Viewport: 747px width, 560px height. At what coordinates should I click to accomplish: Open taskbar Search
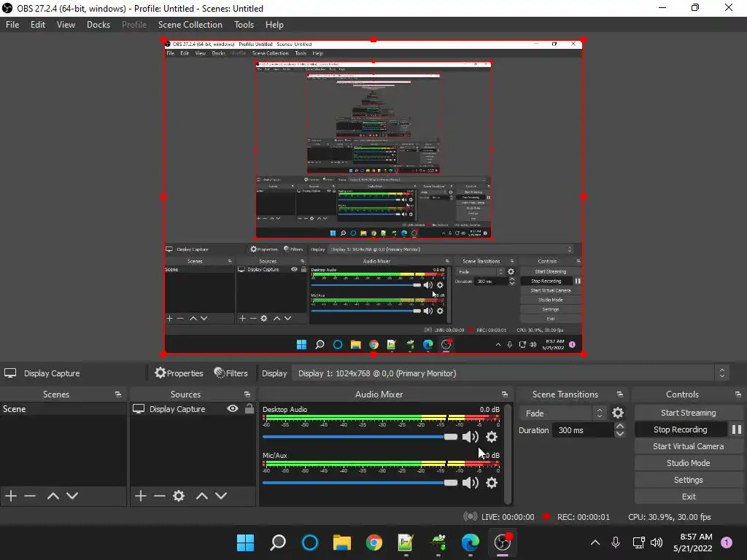[x=278, y=542]
